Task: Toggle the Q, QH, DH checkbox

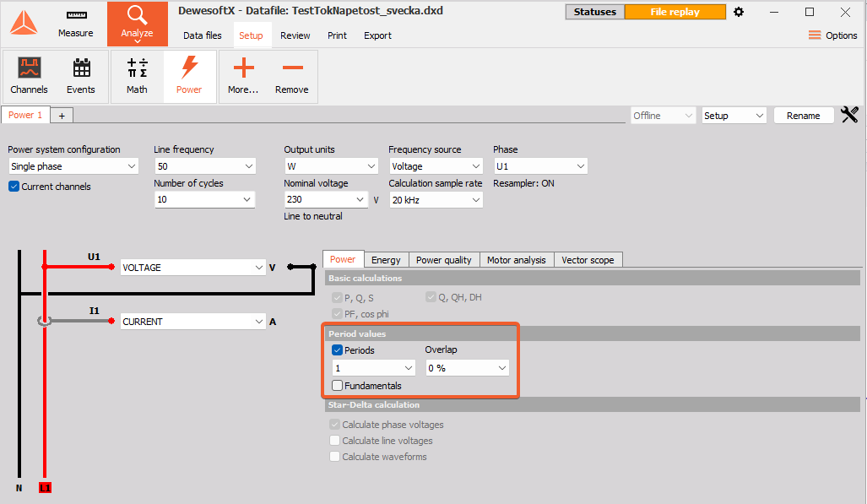Action: 431,297
